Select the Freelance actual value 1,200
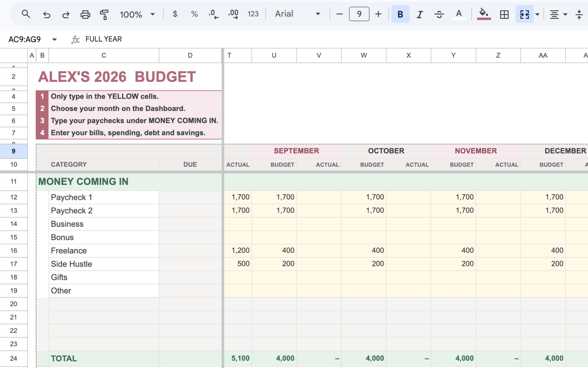 tap(238, 251)
